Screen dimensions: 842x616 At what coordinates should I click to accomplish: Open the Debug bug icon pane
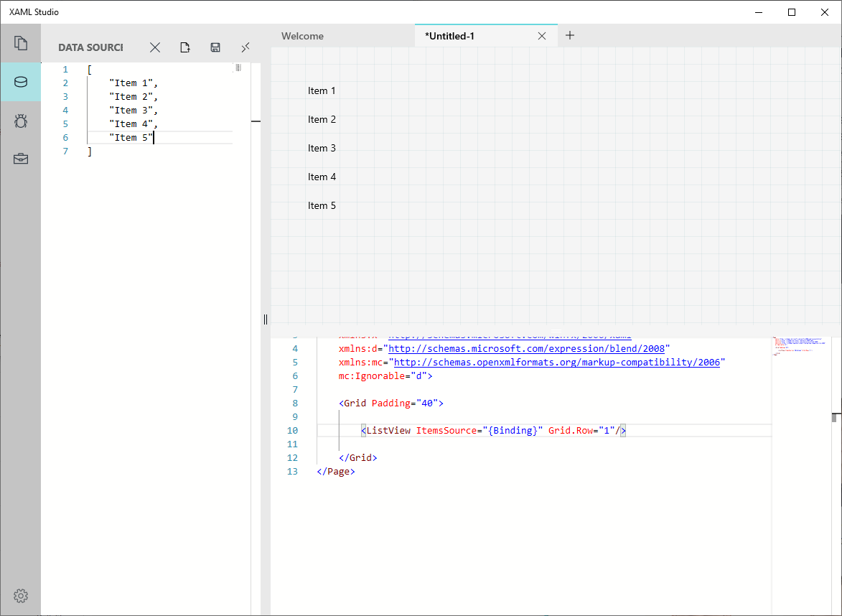(21, 121)
